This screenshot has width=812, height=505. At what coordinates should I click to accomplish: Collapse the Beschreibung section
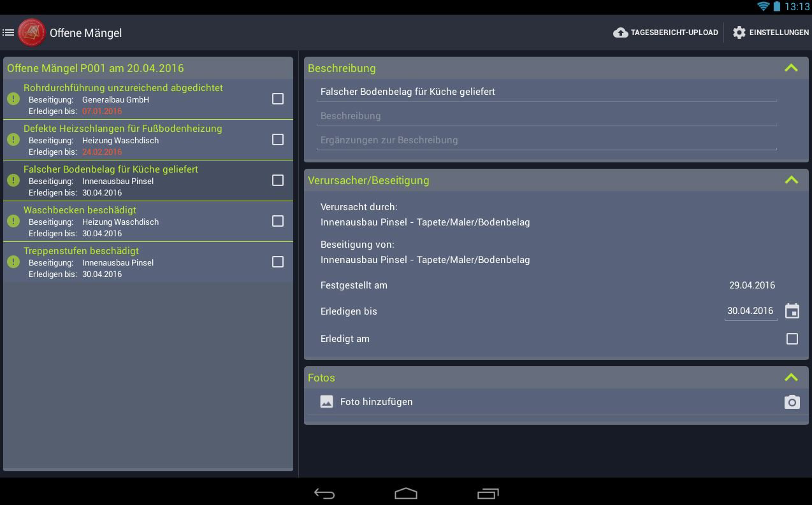click(791, 68)
